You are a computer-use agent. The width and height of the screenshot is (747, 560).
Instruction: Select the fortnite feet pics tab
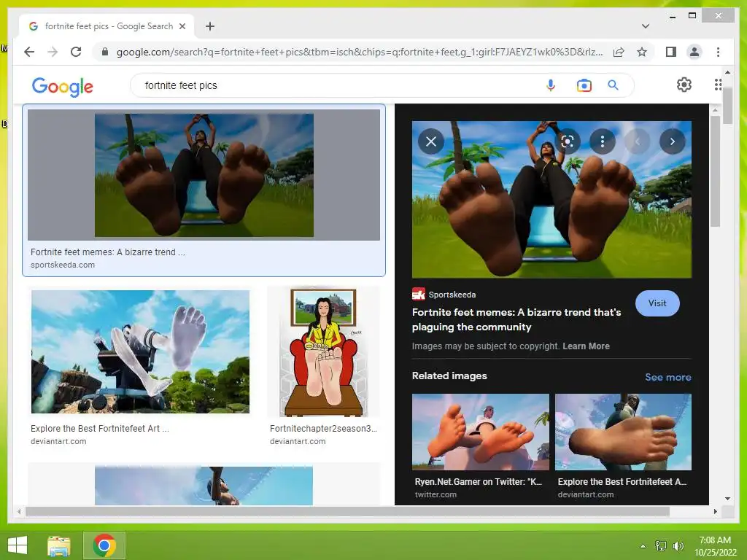click(107, 26)
